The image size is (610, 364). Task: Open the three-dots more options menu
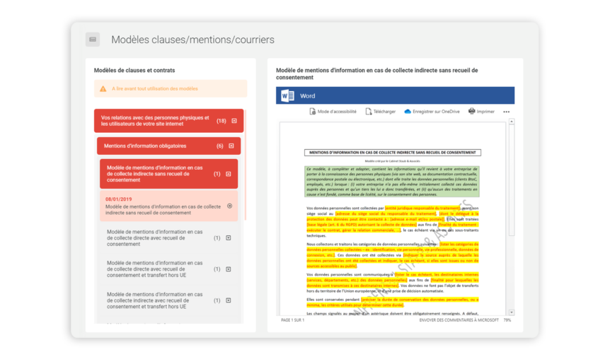(x=506, y=112)
